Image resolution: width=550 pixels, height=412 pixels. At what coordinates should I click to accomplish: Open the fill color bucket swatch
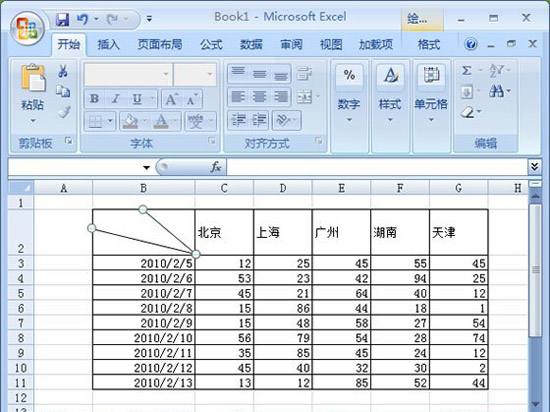(130, 121)
